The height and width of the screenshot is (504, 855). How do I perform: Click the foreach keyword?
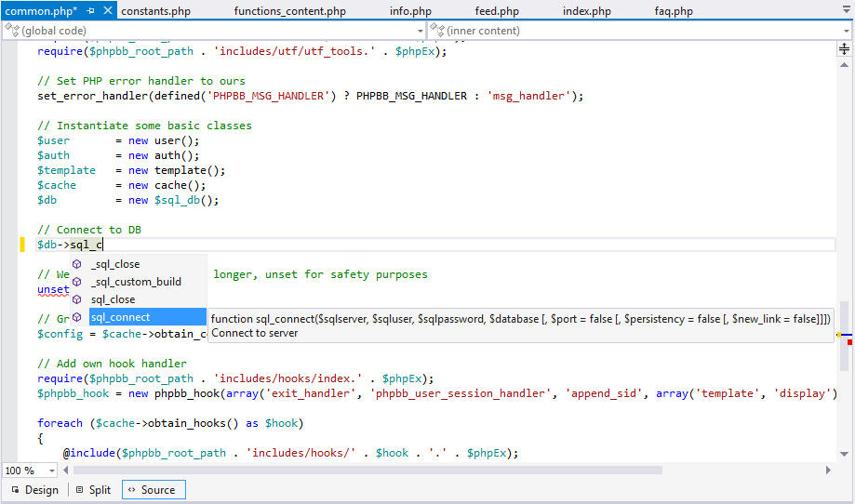(x=60, y=423)
